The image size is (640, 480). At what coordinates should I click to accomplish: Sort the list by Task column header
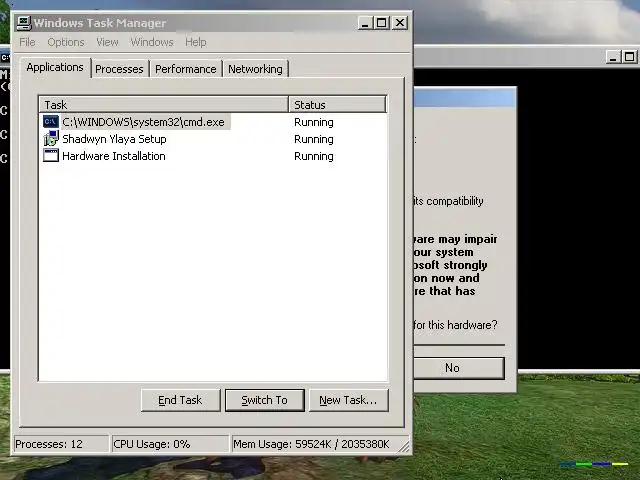click(x=164, y=105)
